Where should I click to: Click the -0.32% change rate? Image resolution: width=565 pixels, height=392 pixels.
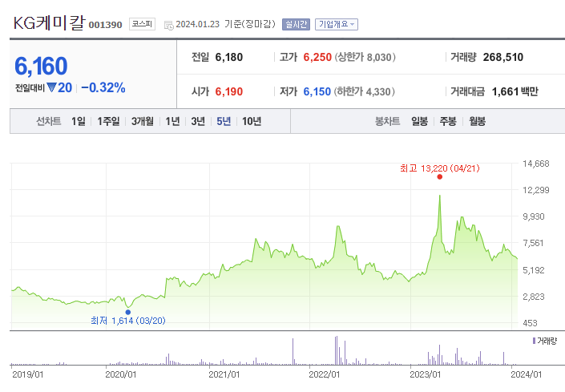[x=103, y=87]
